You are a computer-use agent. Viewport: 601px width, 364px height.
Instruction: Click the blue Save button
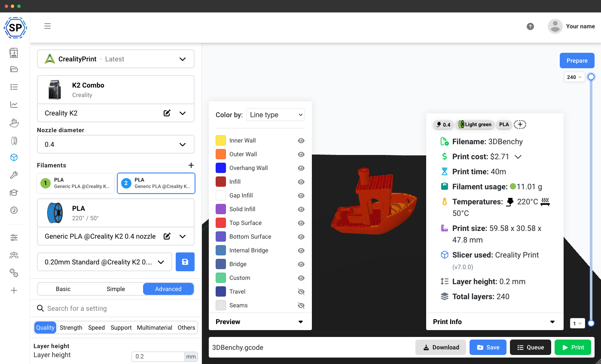click(x=488, y=347)
